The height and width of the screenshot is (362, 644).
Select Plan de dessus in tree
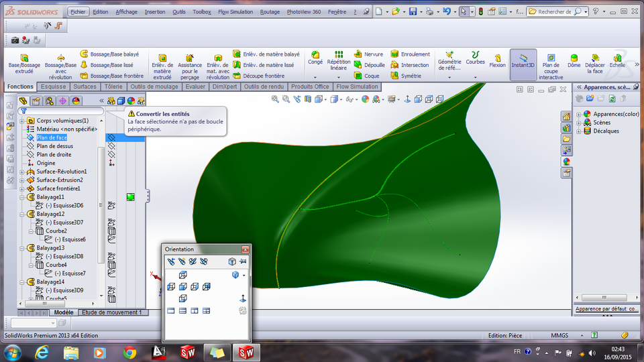(x=54, y=146)
